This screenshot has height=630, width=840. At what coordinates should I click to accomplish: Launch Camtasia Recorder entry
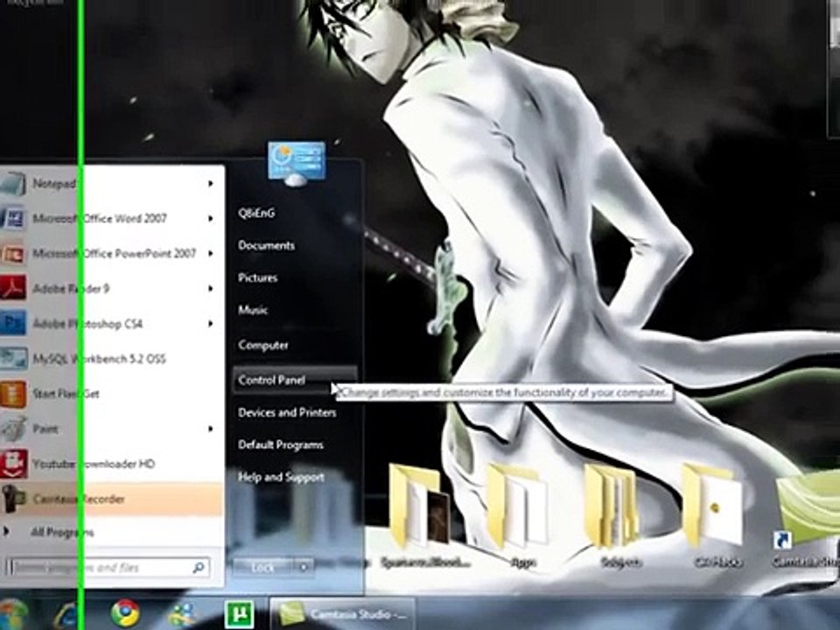111,499
